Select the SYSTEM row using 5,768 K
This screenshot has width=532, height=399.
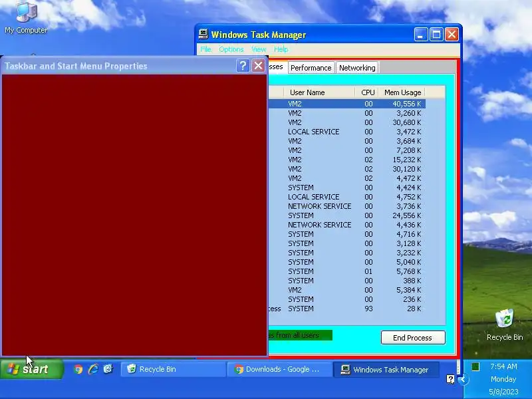coord(346,271)
